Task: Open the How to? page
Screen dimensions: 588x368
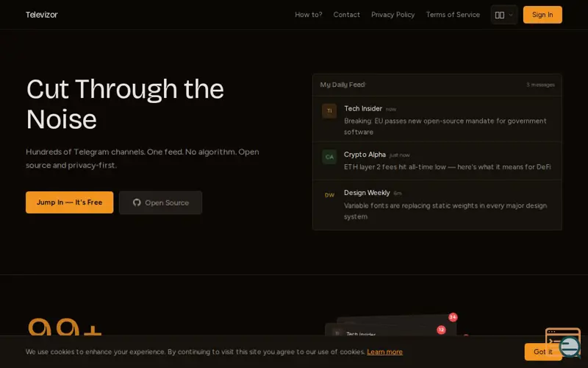Action: [308, 15]
